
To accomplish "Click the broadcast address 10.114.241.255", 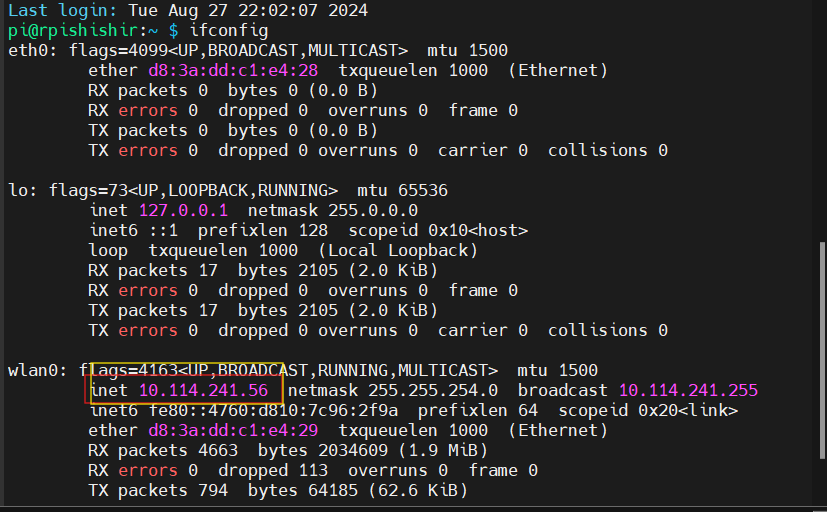I will (x=688, y=390).
